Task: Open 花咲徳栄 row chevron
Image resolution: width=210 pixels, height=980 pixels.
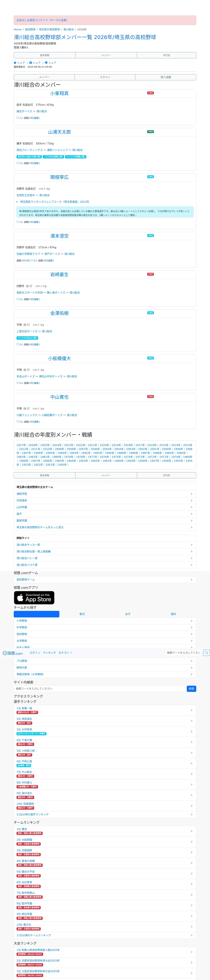Action: click(x=191, y=501)
